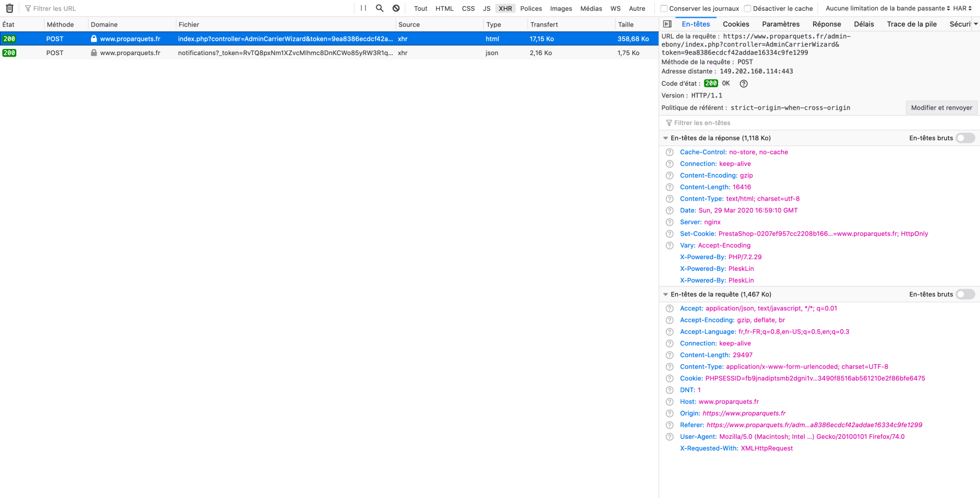The image size is (980, 498).
Task: Open the network search magnifier
Action: pos(380,8)
